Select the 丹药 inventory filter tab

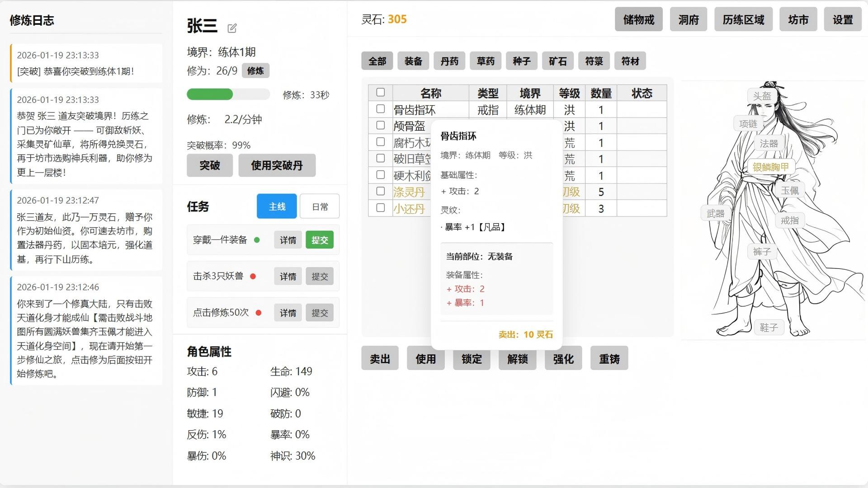(x=449, y=61)
